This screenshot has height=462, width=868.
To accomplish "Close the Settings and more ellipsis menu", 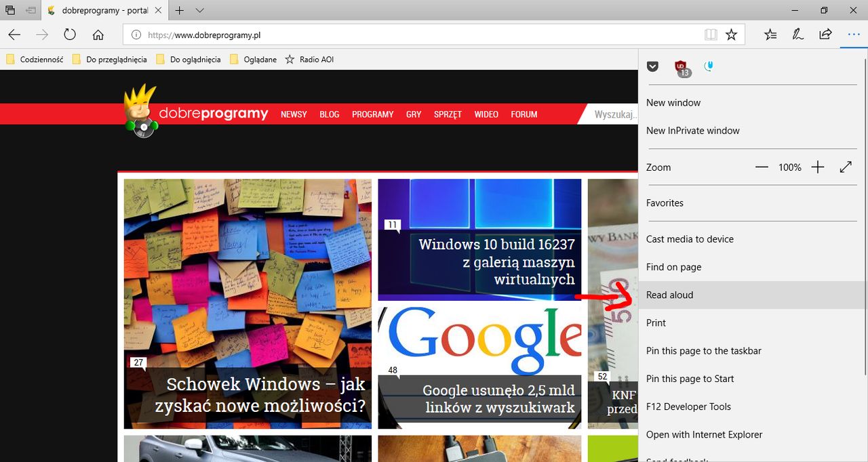I will 854,35.
